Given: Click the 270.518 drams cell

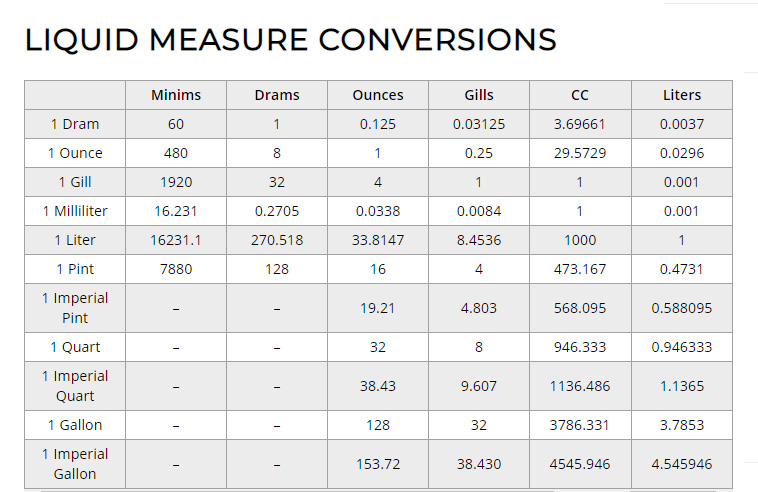Looking at the screenshot, I should pos(277,240).
